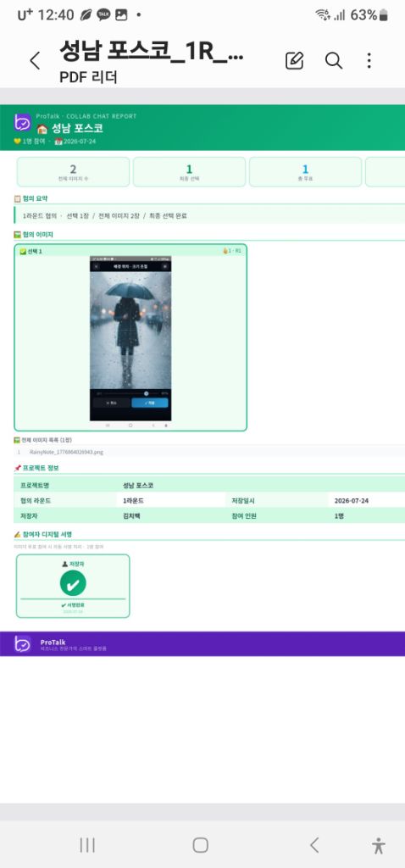Tap the saved date 2026-07-24 table cell

pos(352,500)
